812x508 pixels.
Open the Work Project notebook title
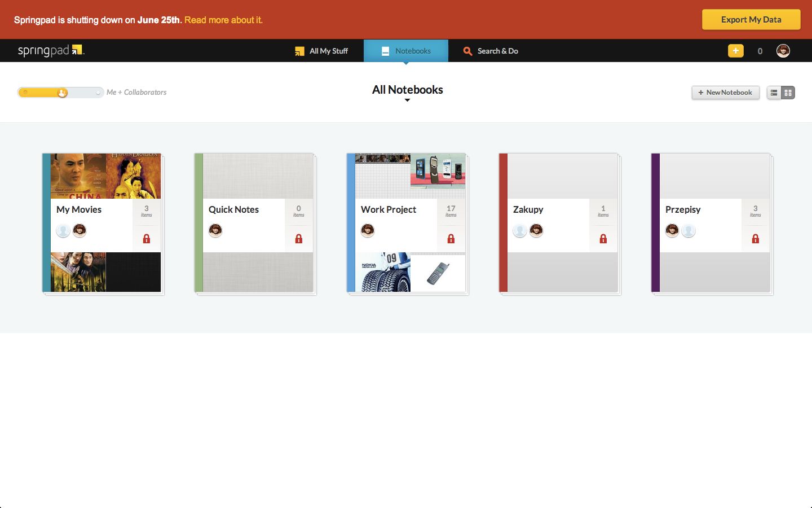(x=389, y=209)
